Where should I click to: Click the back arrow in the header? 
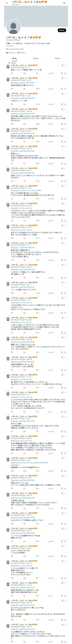(x=7, y=3)
